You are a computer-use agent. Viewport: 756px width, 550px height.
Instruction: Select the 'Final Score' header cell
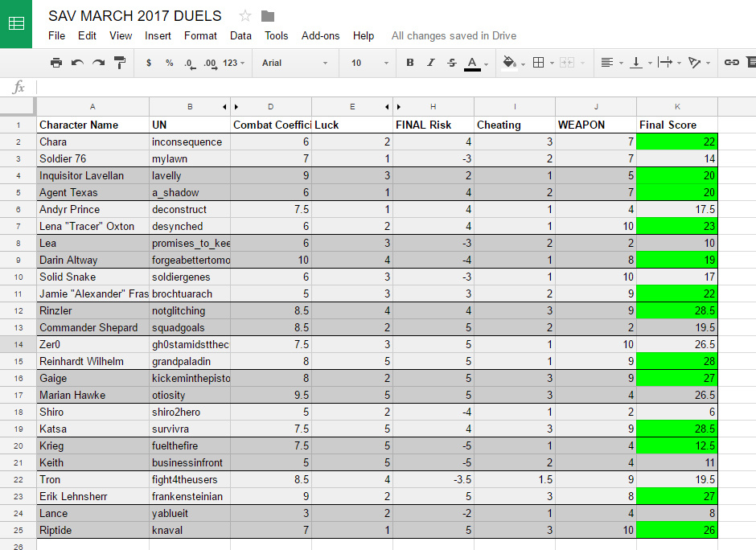pyautogui.click(x=677, y=125)
